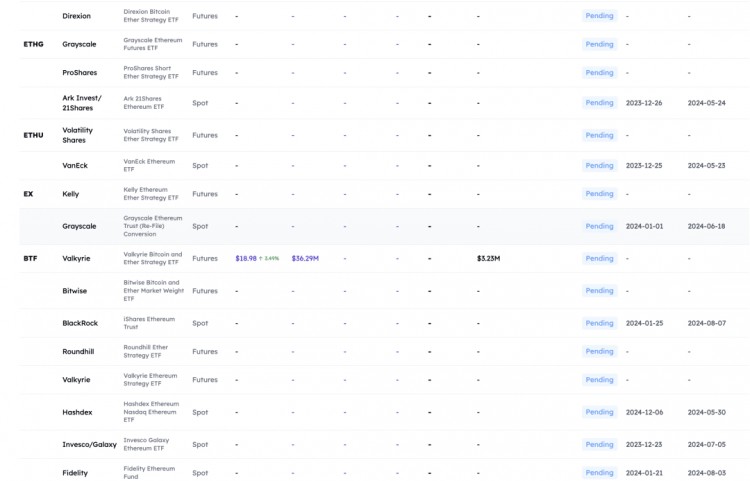Click the BTF ticker symbol
Viewport: 750px width, 481px height.
coord(30,259)
